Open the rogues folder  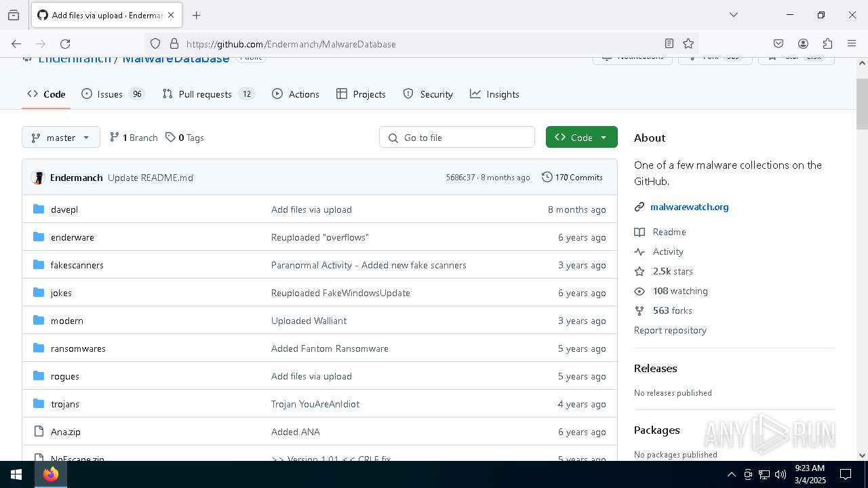[x=65, y=376]
